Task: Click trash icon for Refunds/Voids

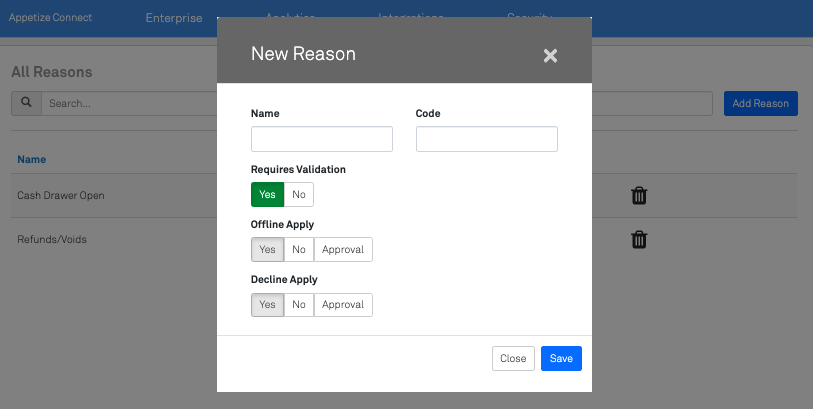Action: coord(639,240)
